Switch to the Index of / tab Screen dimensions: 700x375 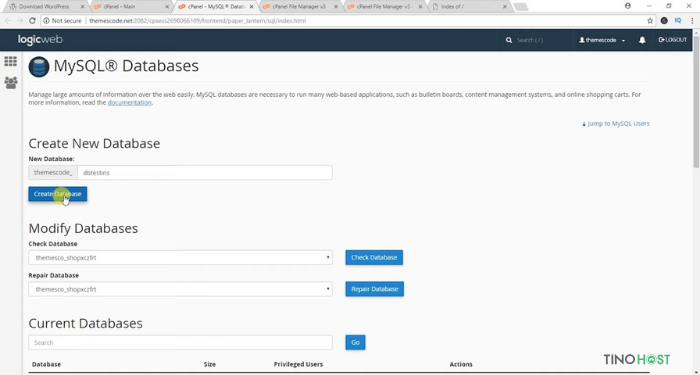coord(469,7)
